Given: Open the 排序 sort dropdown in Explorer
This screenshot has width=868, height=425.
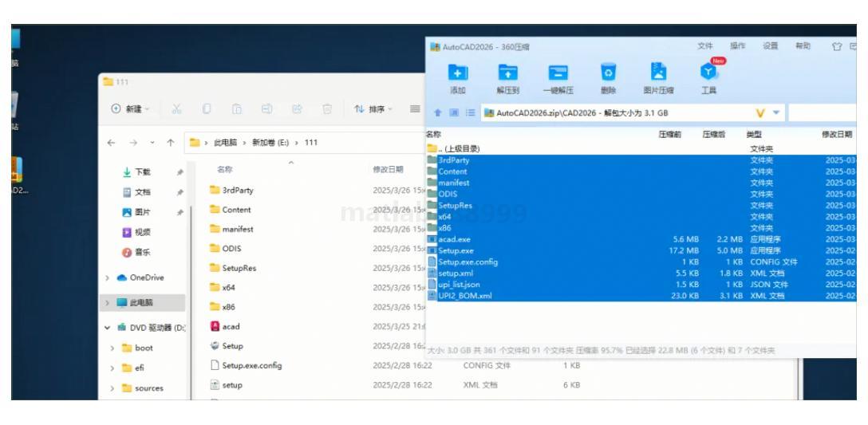Looking at the screenshot, I should pos(373,109).
